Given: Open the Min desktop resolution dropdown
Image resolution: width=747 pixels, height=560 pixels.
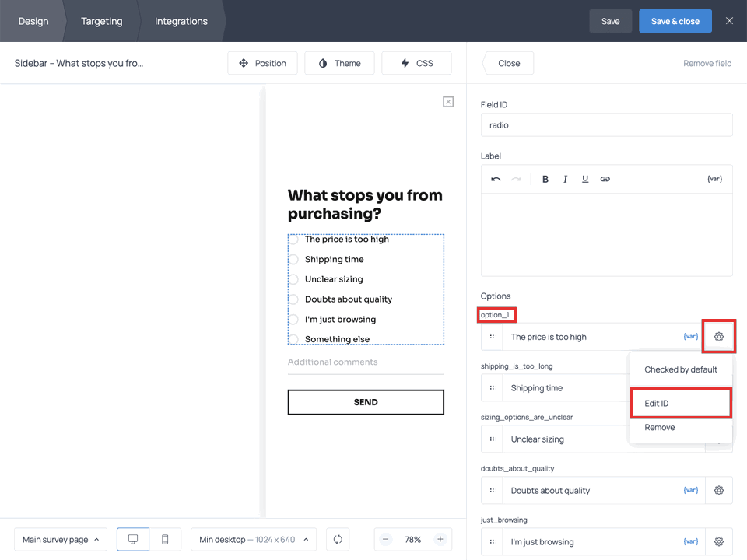Looking at the screenshot, I should (x=253, y=538).
